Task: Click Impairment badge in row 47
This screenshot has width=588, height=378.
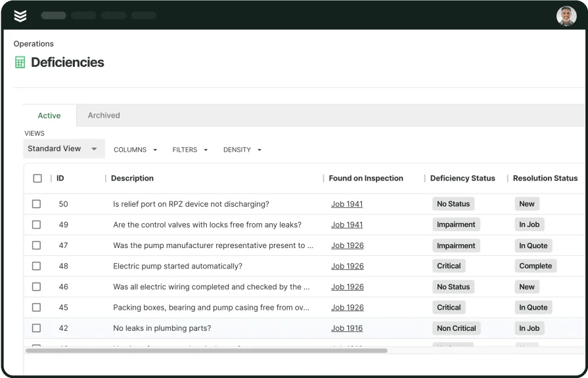Action: point(456,245)
